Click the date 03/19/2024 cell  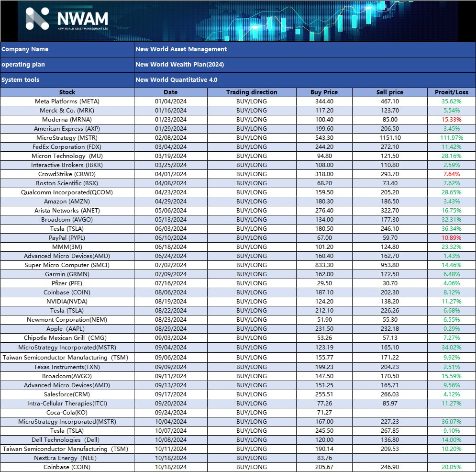coord(171,156)
